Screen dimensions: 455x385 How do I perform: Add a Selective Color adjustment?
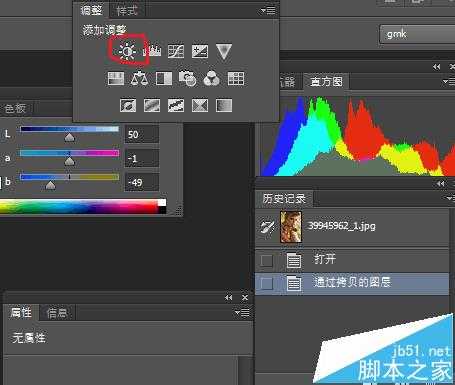click(200, 105)
